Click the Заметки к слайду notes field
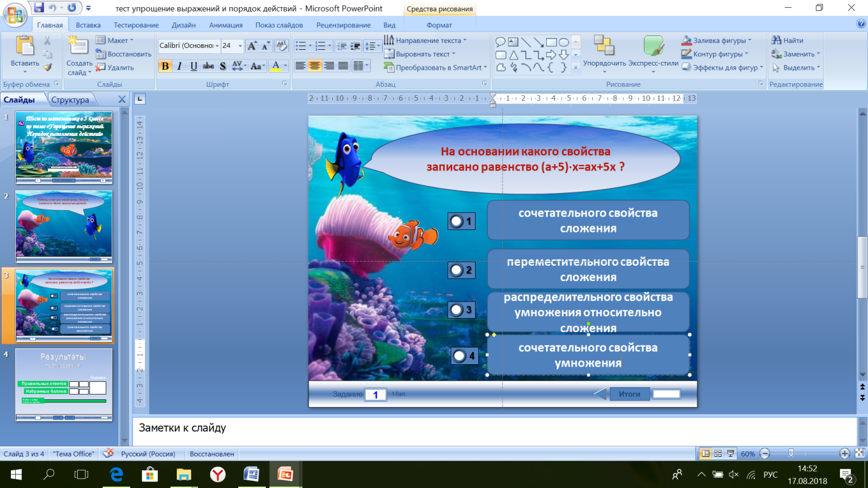 [494, 432]
